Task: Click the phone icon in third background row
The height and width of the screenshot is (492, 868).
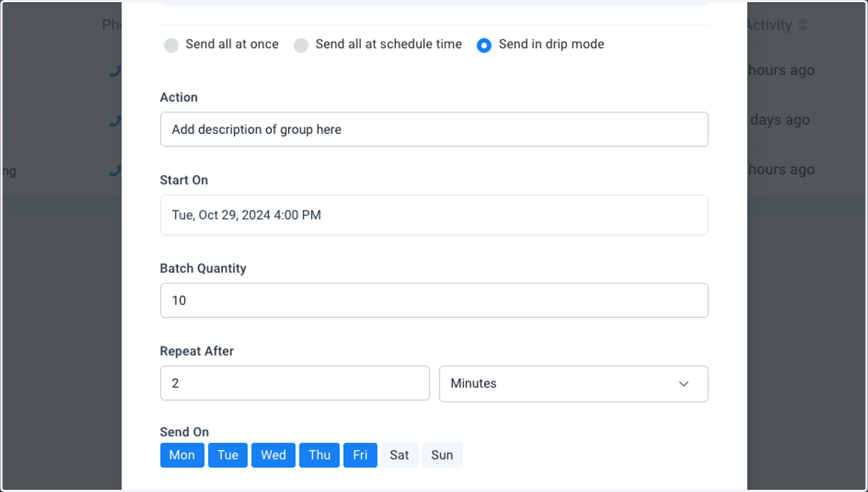Action: coord(115,171)
